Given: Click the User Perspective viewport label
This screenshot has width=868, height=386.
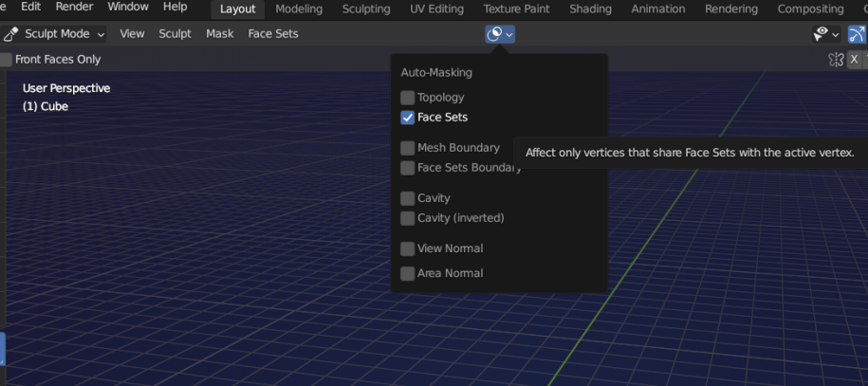Looking at the screenshot, I should [66, 88].
